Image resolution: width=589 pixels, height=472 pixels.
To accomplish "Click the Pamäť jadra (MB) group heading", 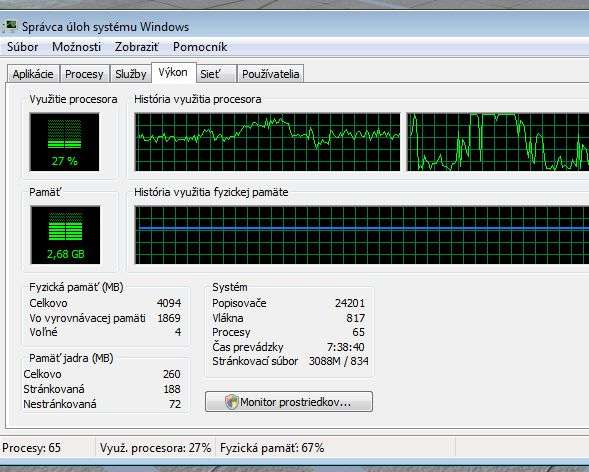I will [71, 358].
